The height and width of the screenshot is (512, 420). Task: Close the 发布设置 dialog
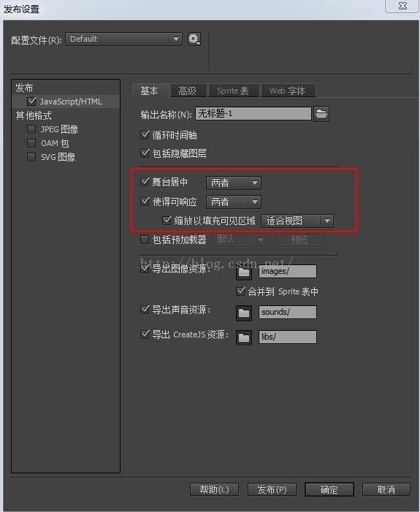click(402, 6)
